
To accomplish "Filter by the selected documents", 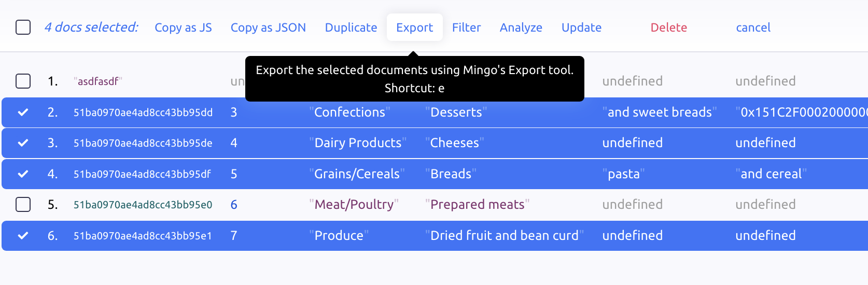I will (466, 27).
